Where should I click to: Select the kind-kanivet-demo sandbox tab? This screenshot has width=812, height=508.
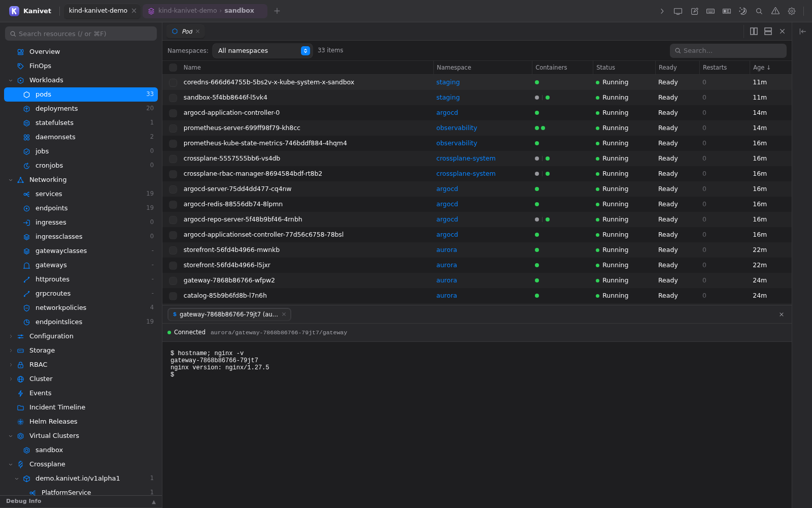coord(205,11)
